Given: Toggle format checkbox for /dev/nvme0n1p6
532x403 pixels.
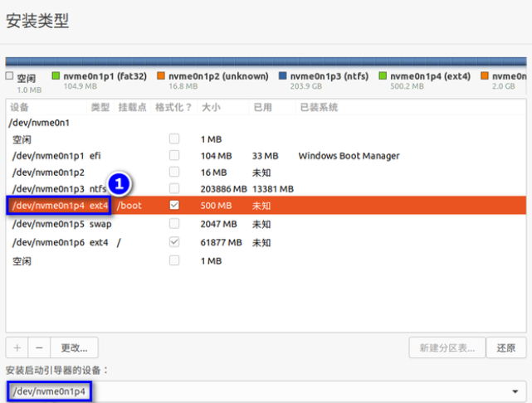Looking at the screenshot, I should tap(174, 242).
